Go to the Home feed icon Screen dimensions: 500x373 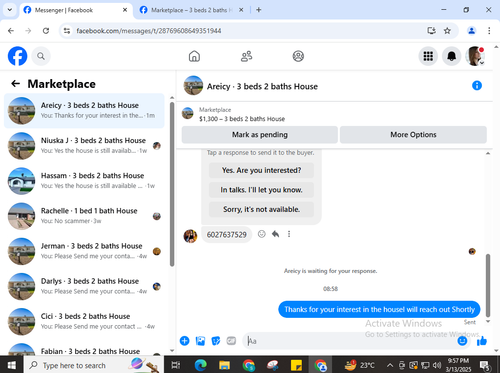tap(194, 56)
